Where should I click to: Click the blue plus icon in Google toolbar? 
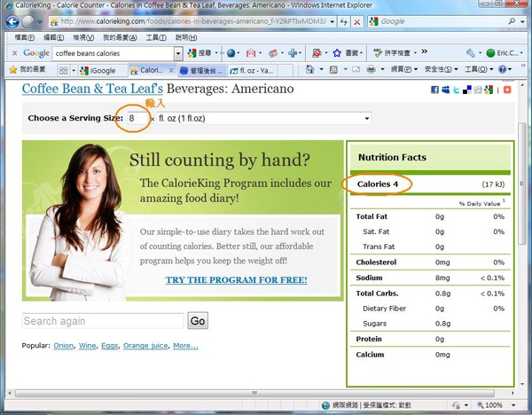tap(293, 53)
